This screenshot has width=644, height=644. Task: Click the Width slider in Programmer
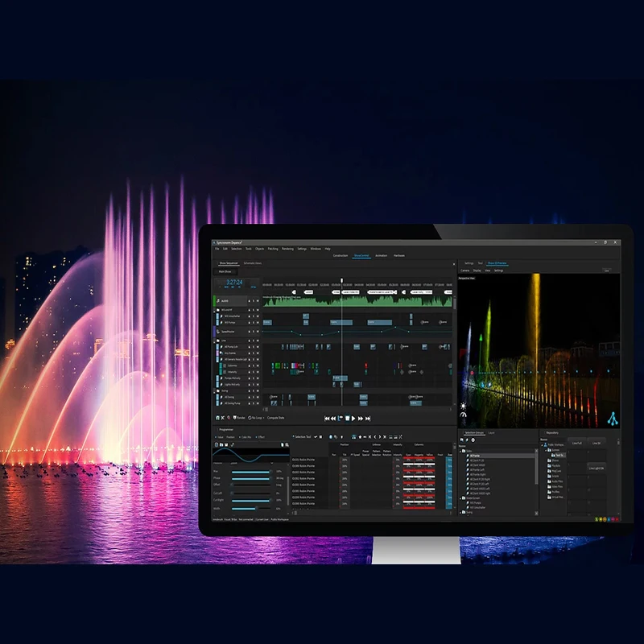pyautogui.click(x=251, y=509)
